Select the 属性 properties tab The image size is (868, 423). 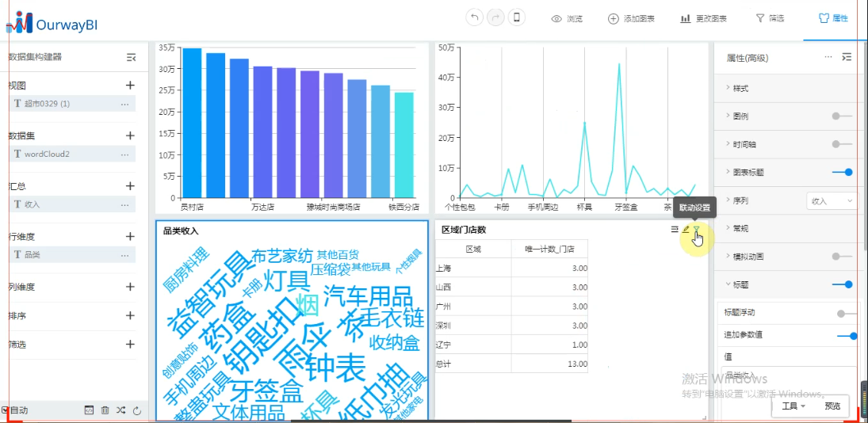833,18
